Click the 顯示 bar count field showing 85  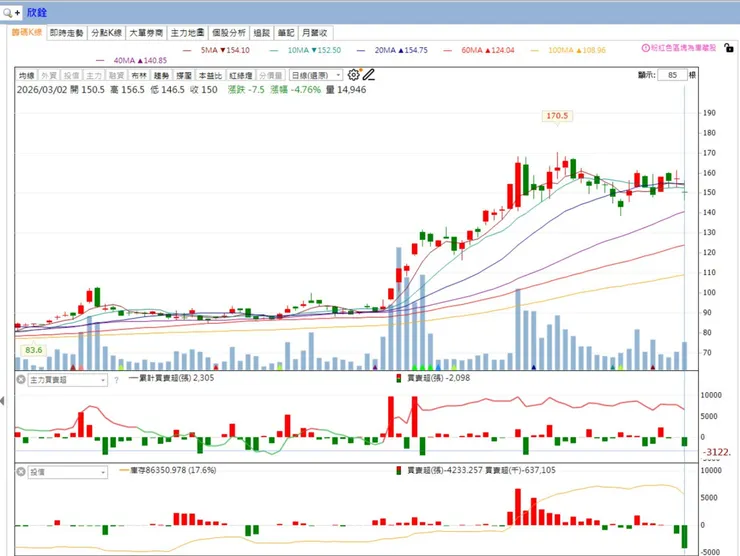tap(672, 75)
